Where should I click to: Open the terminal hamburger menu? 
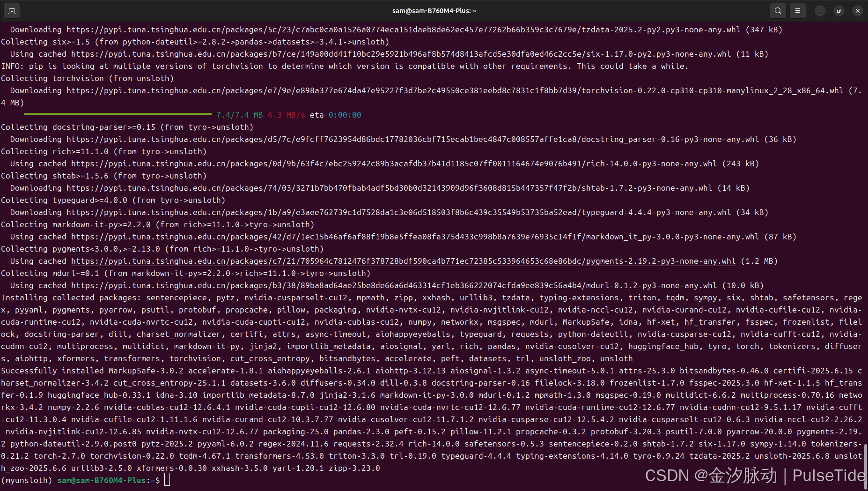click(x=798, y=11)
